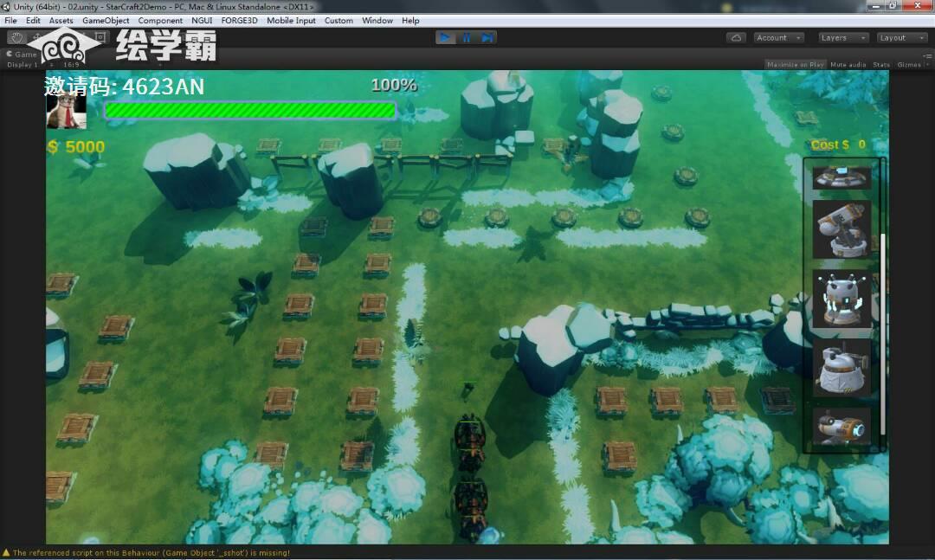
Task: Open the NGUI menu
Action: pyautogui.click(x=202, y=20)
